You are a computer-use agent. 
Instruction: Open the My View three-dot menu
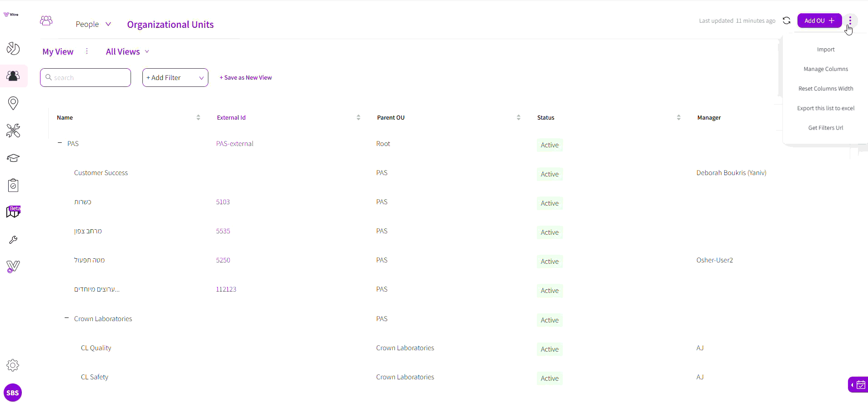point(87,51)
